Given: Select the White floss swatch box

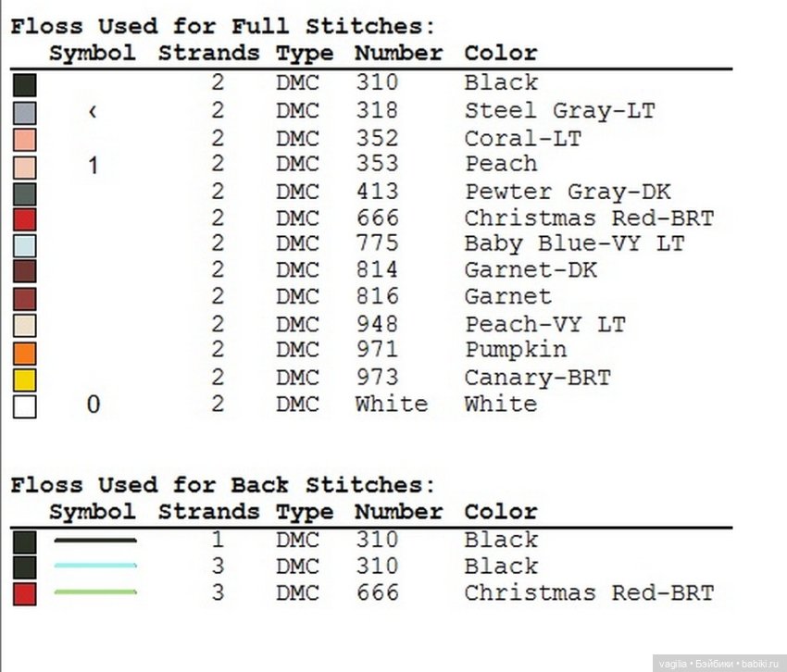Looking at the screenshot, I should click(x=25, y=406).
